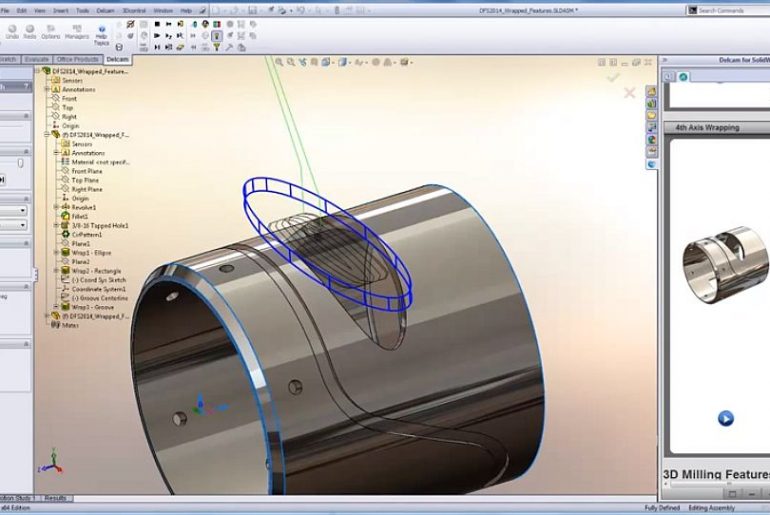Expand the Wrap1 - Ellipse feature node
Screen dimensions: 770x515
click(x=56, y=252)
